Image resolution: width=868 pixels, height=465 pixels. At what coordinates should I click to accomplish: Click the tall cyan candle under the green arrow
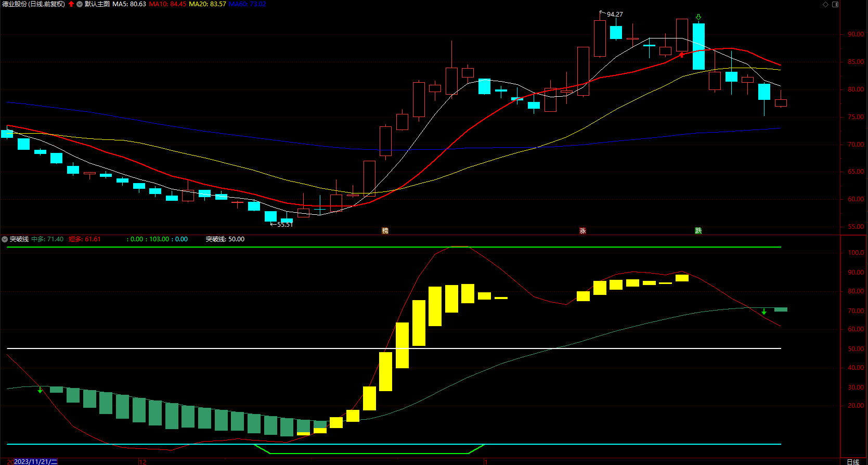[698, 46]
